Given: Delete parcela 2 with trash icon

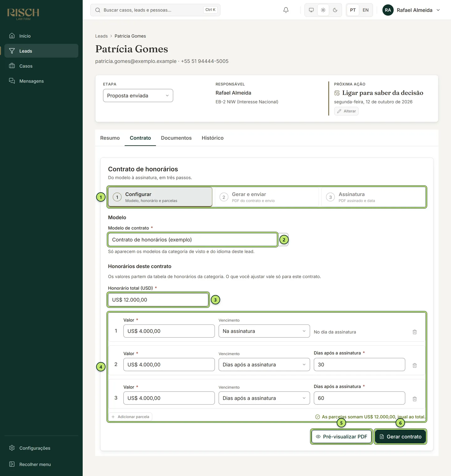Looking at the screenshot, I should coord(415,365).
